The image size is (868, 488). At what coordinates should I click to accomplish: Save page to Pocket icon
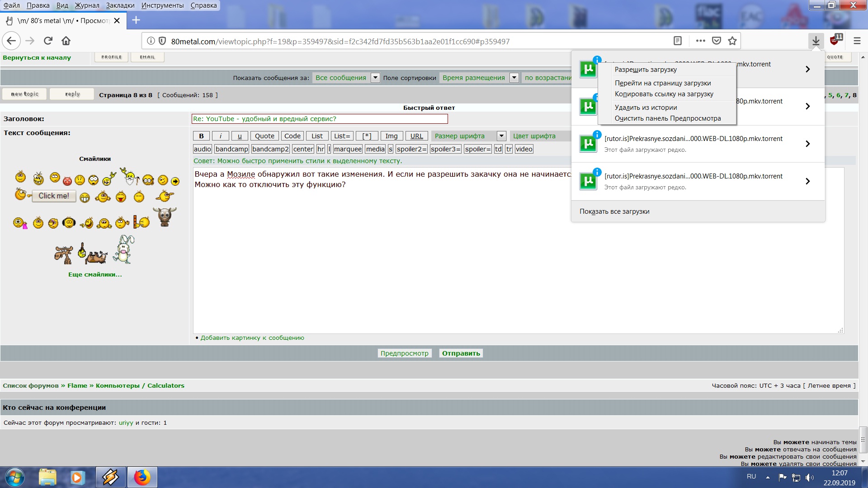point(717,41)
